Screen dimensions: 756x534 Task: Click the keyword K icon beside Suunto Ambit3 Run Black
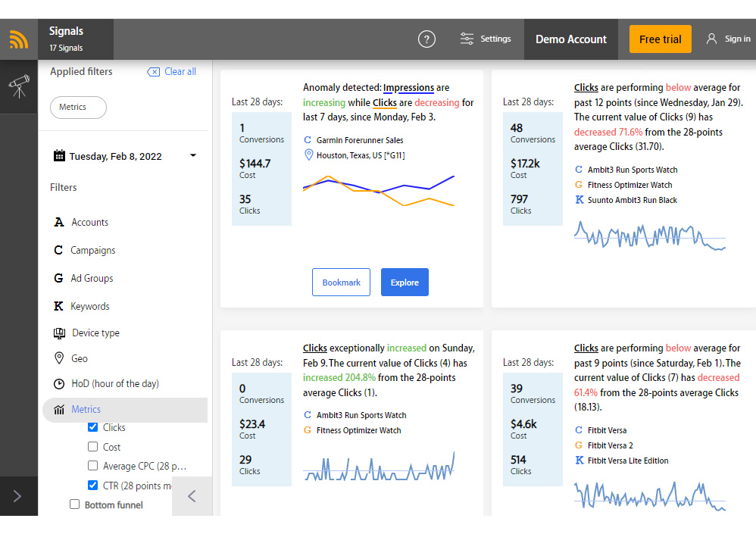[579, 200]
